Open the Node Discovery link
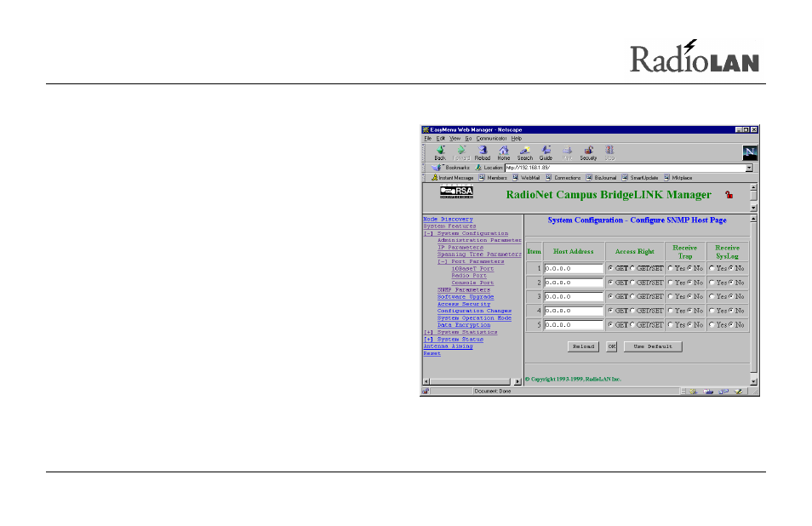812x526 pixels. click(448, 220)
